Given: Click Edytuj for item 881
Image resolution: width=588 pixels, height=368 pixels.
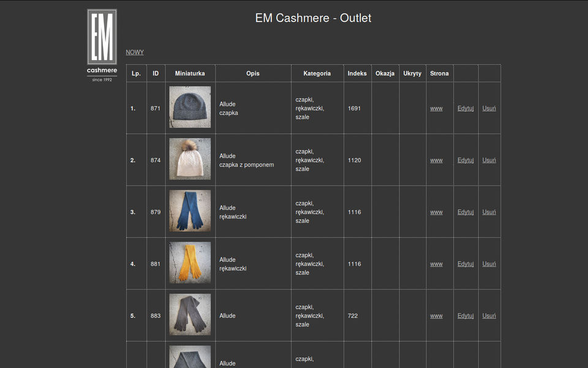Looking at the screenshot, I should pos(466,264).
